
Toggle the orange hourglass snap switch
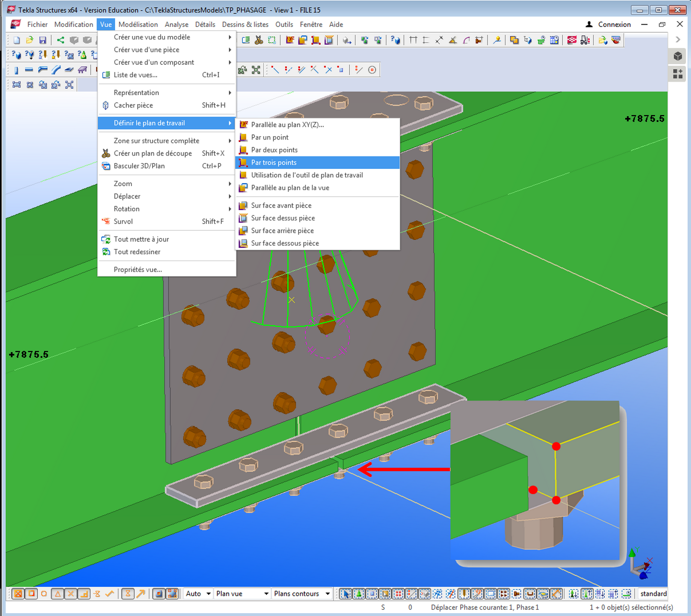[128, 593]
